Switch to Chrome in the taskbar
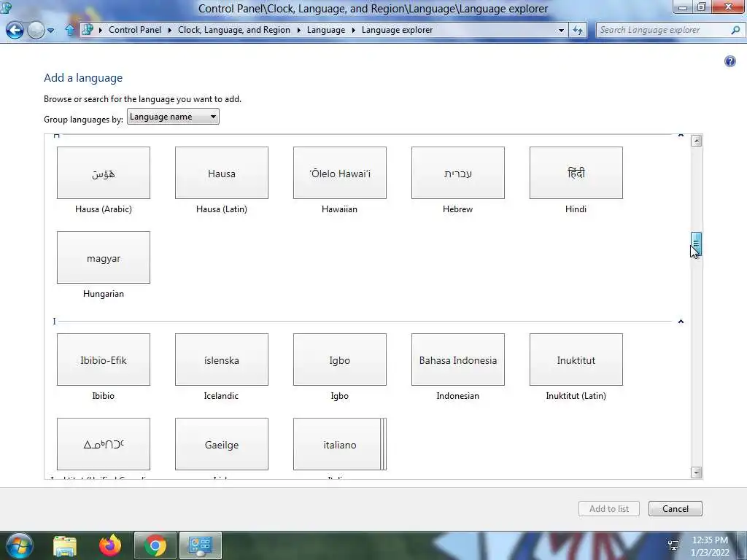 pos(155,545)
